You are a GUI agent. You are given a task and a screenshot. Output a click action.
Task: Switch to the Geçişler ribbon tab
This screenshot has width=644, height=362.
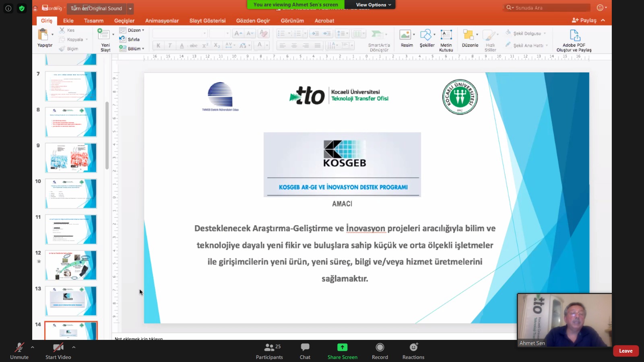[124, 21]
